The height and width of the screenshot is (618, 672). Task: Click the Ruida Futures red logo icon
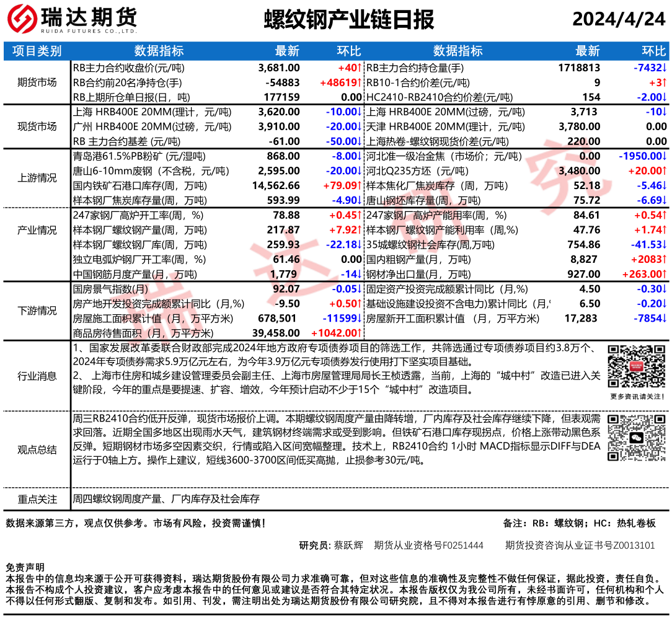20,20
